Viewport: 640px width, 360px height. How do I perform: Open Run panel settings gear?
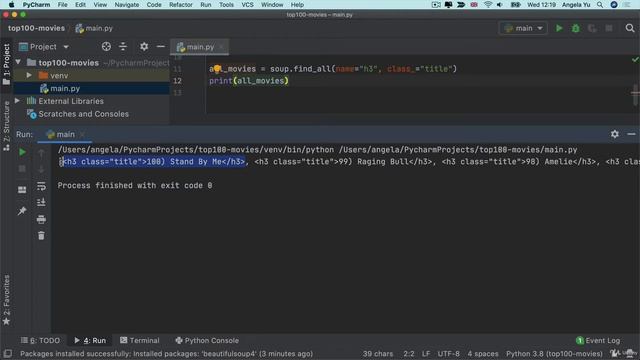(615, 134)
